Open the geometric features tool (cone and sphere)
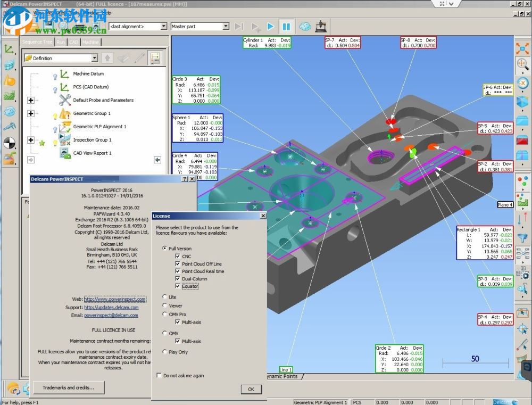Viewport: 532px width, 405px height. point(9,80)
